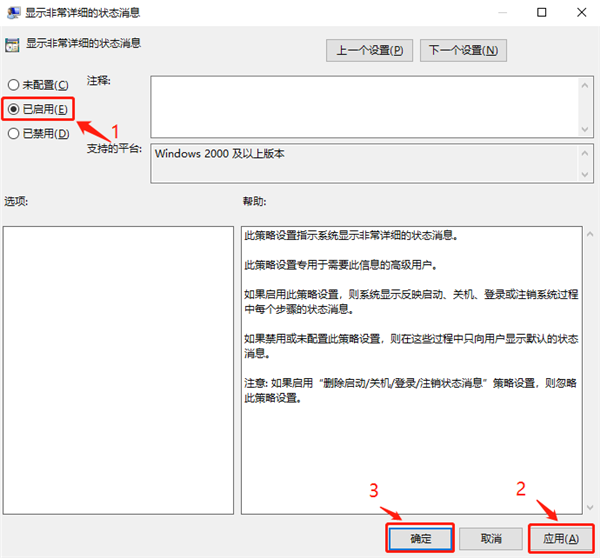Image resolution: width=600 pixels, height=558 pixels.
Task: Click the scroll down arrow in 注释 box
Action: (585, 129)
